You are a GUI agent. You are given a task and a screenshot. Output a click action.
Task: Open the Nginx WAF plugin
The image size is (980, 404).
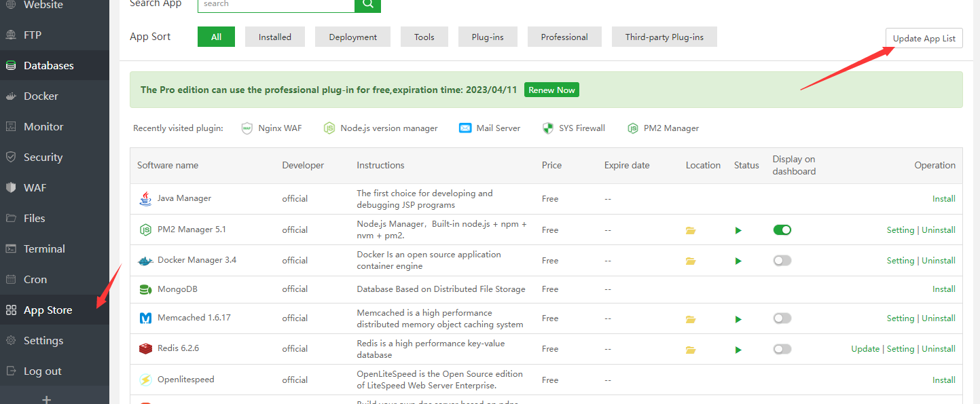click(278, 128)
